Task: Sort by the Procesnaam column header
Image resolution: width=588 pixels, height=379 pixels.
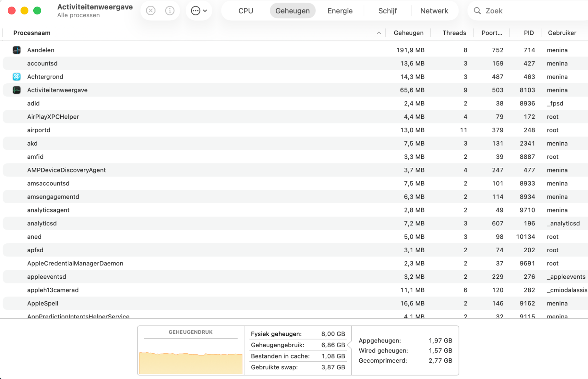Action: 32,33
